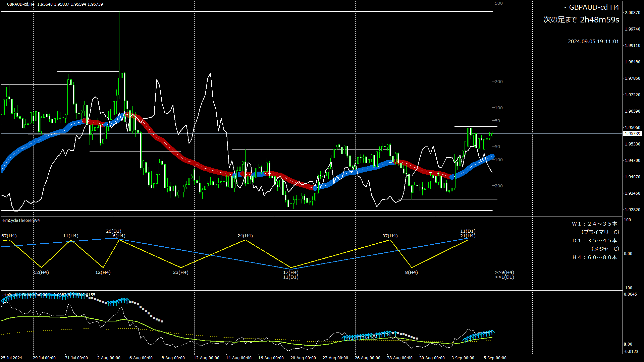Click the 20 Aug 00:00 date on time axis
Image resolution: width=644 pixels, height=362 pixels.
pos(303,358)
